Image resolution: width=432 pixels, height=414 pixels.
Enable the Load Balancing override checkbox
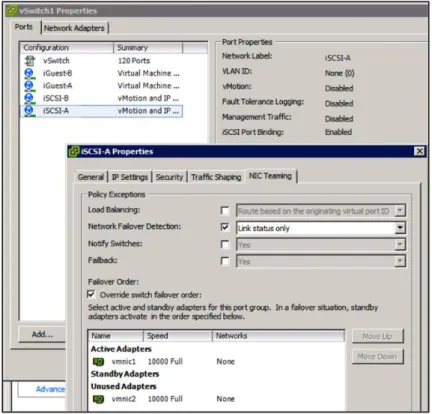[225, 211]
